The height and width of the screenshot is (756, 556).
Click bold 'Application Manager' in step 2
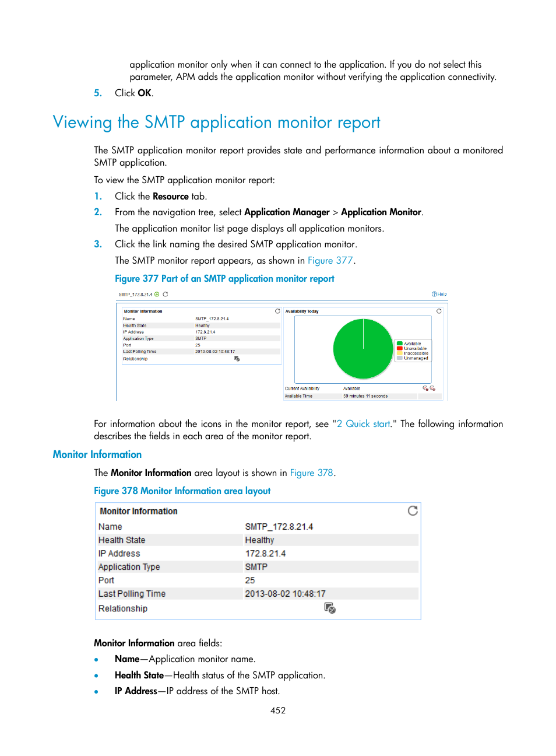(x=287, y=212)
